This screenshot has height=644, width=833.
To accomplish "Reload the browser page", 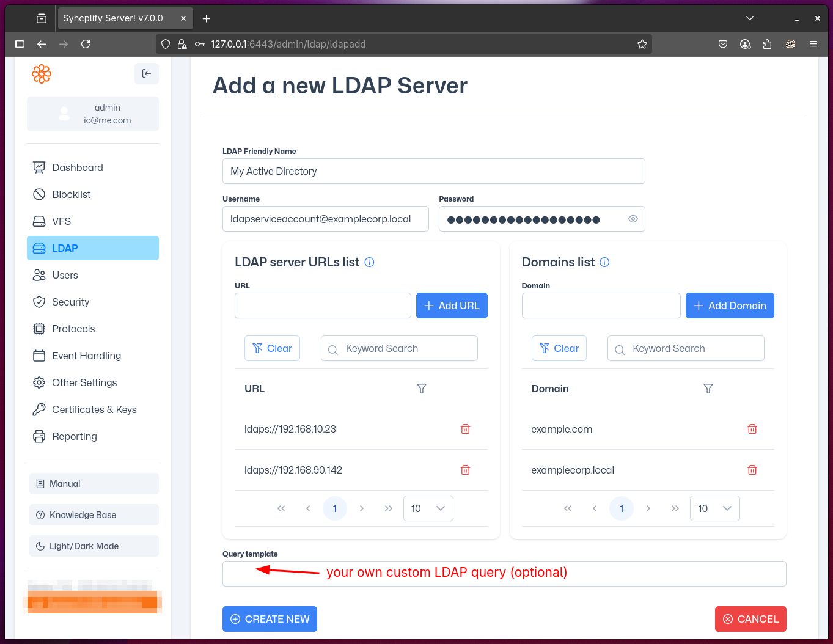I will tap(86, 44).
